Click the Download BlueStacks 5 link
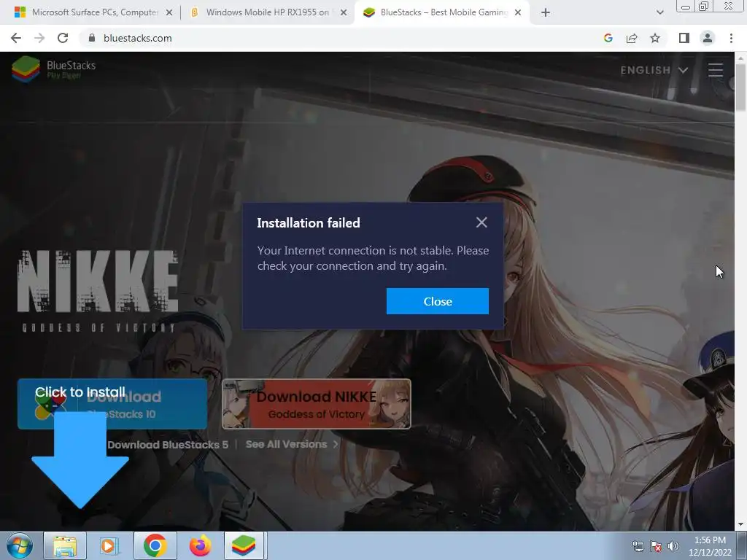747x560 pixels. click(x=168, y=445)
